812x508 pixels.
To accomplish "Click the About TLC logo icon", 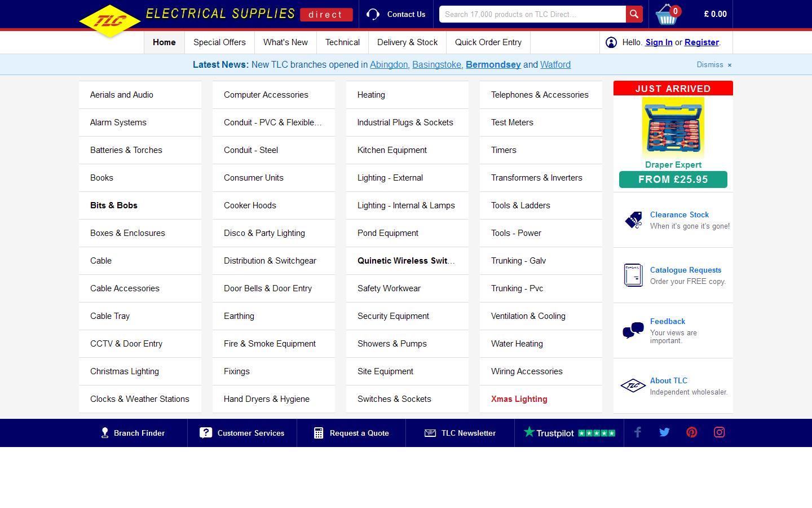I will click(633, 386).
